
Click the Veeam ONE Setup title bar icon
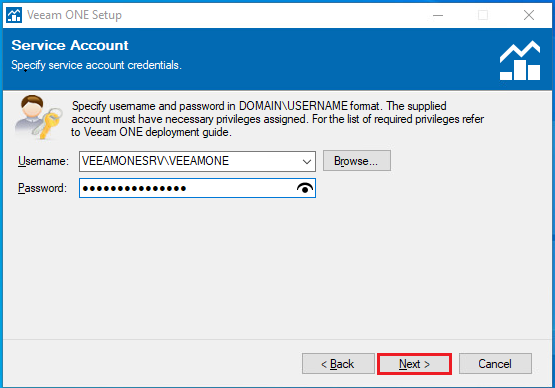14,15
